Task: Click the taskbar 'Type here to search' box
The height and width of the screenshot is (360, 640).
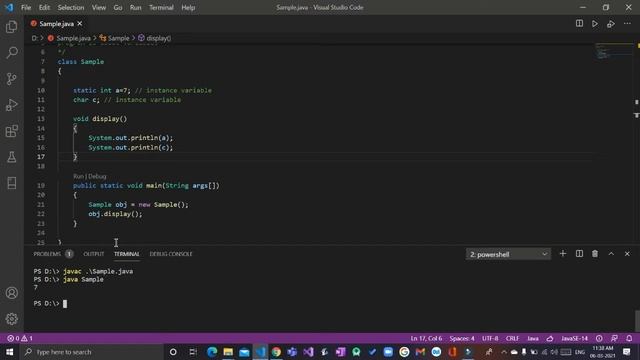Action: (92, 352)
